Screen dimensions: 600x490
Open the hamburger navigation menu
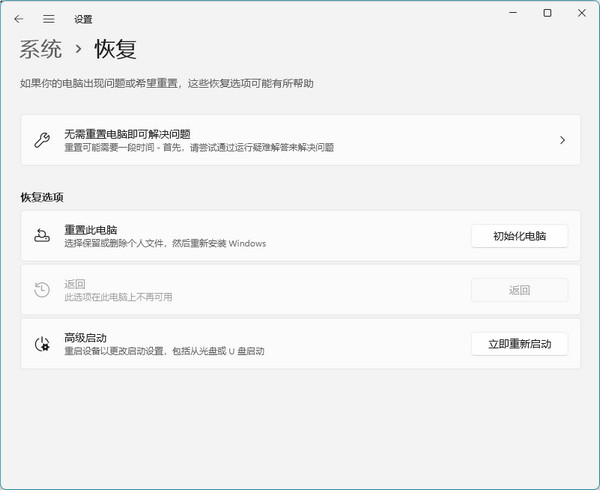49,19
